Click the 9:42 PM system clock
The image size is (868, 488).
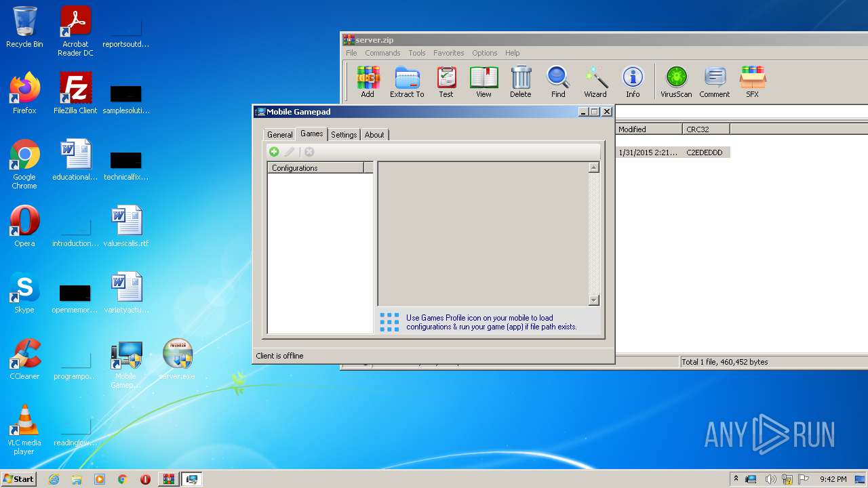pos(833,479)
